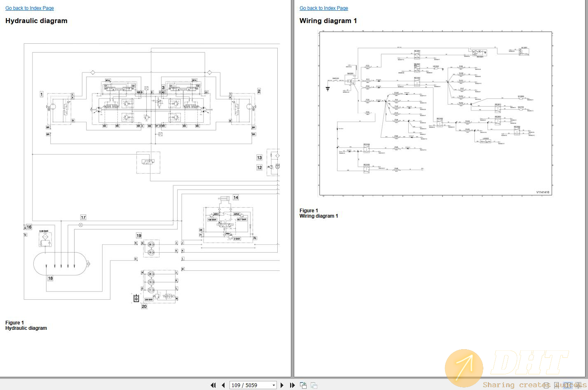Enable scrolling continuous page view
Image resolution: width=588 pixels, height=390 pixels.
point(556,385)
